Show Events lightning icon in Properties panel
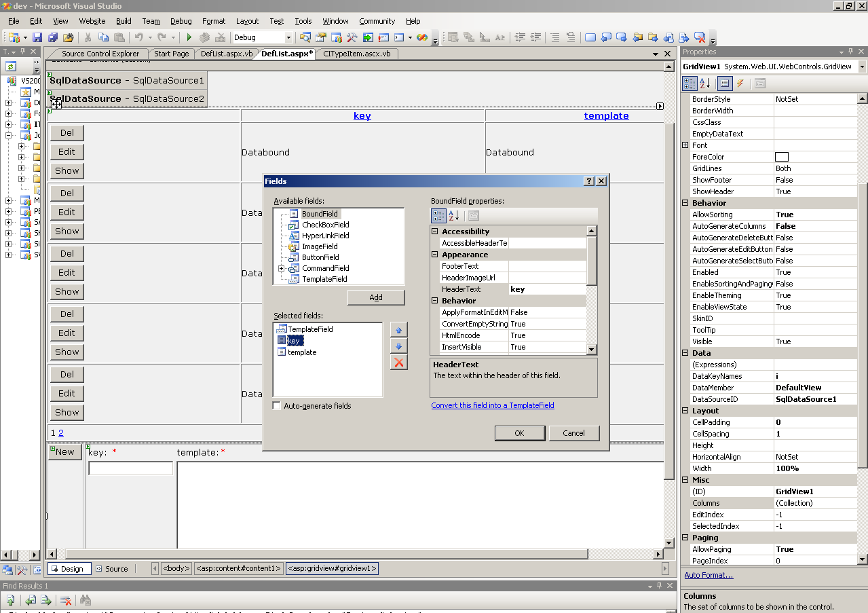The height and width of the screenshot is (613, 868). (x=740, y=83)
